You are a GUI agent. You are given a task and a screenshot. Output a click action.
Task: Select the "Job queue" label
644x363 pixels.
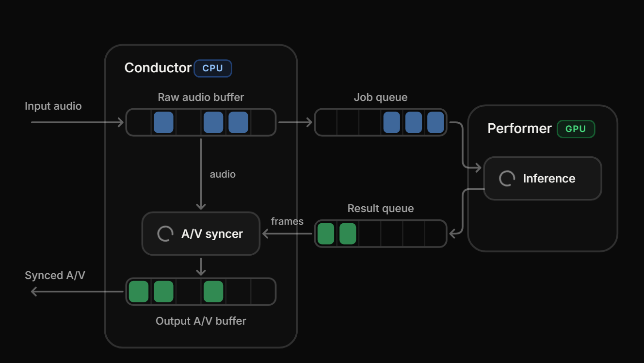pos(381,97)
